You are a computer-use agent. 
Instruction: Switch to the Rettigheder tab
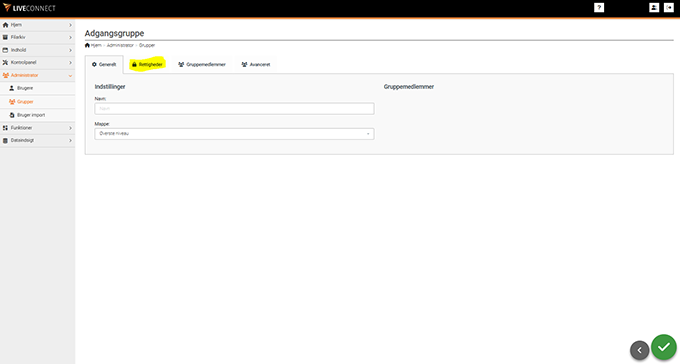[147, 64]
